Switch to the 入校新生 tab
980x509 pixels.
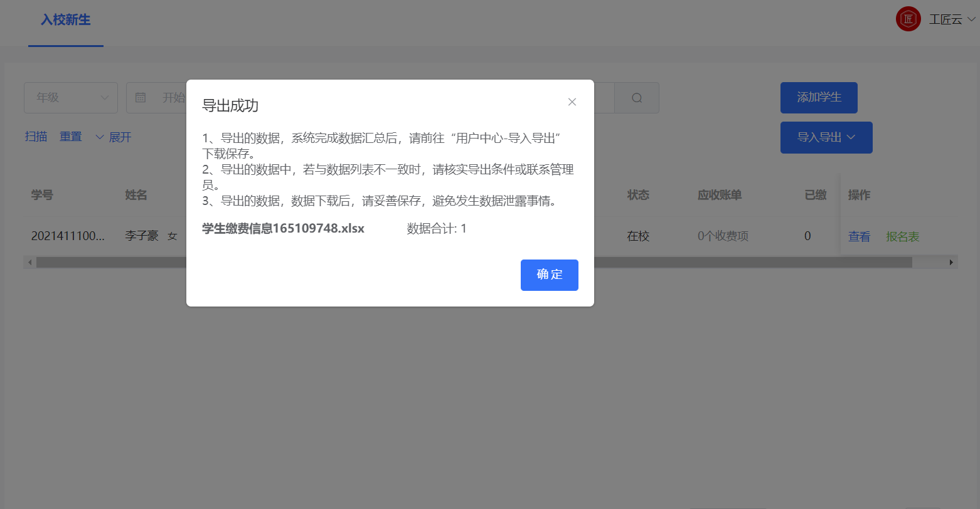point(65,20)
